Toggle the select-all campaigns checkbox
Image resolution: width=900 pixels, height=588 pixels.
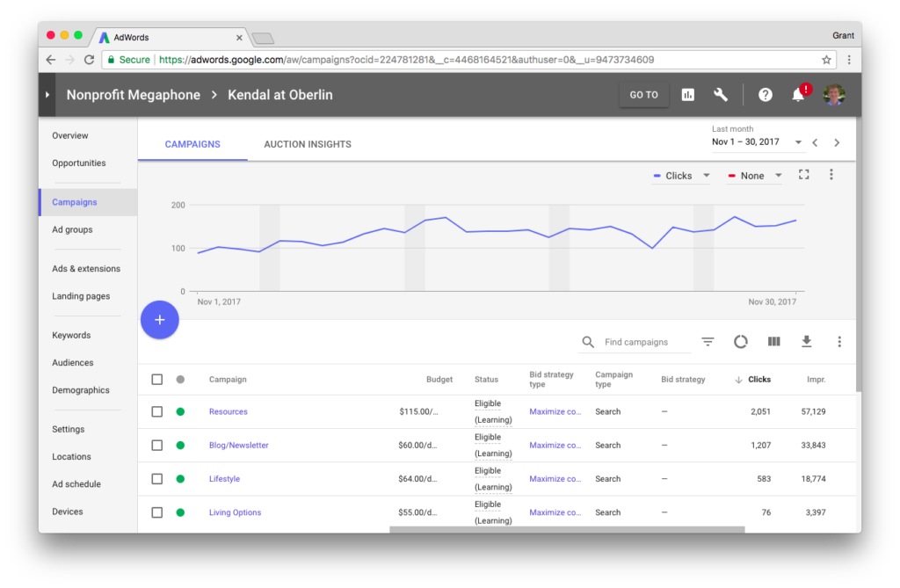pos(157,380)
